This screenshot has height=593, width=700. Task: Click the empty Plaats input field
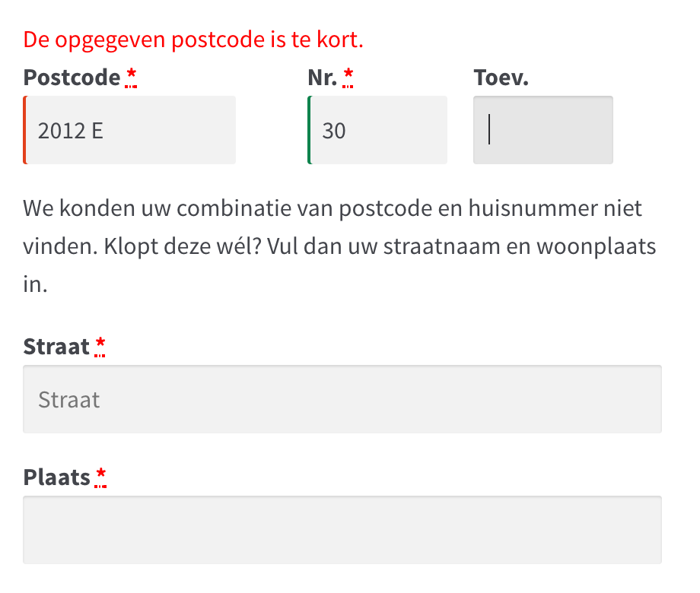click(x=342, y=530)
